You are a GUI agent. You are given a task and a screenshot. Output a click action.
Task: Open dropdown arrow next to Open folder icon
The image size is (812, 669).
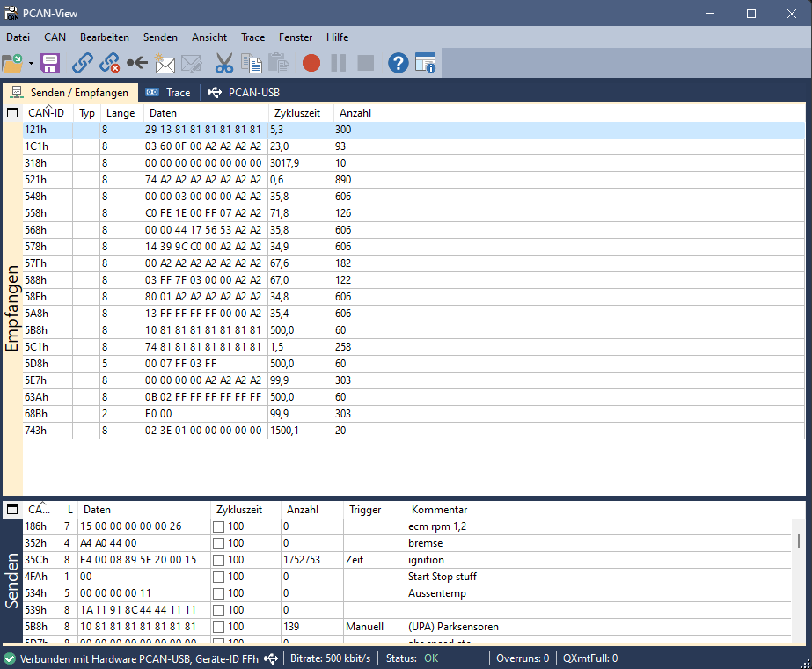(31, 63)
